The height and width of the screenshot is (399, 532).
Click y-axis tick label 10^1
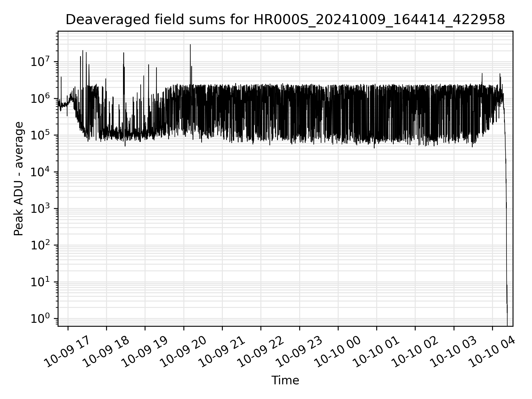[x=40, y=282]
